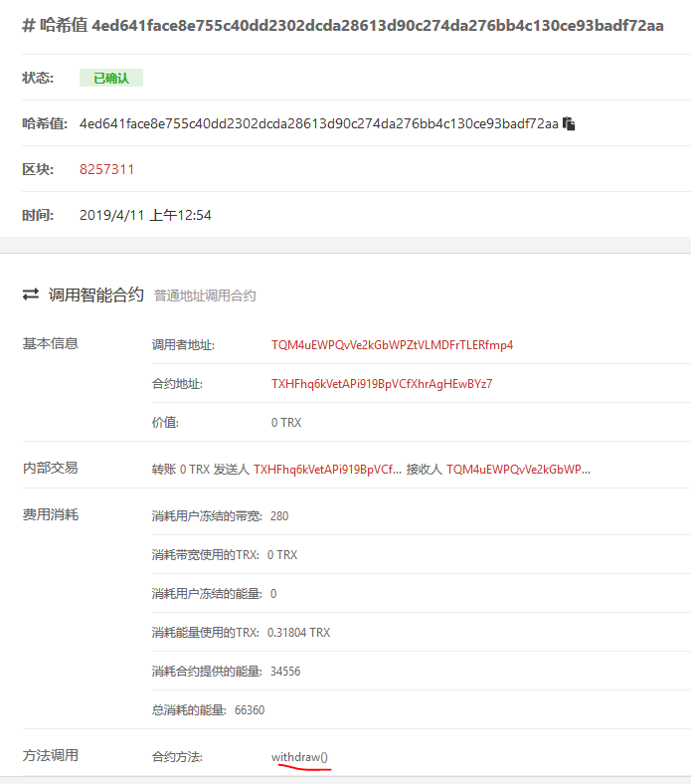Click the 转账 0 TRX 发送人 text
Screen dimensions: 691x784
click(x=201, y=470)
